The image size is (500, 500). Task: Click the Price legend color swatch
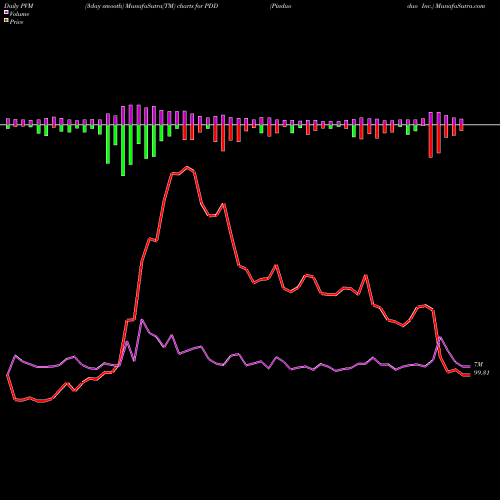click(x=6, y=21)
